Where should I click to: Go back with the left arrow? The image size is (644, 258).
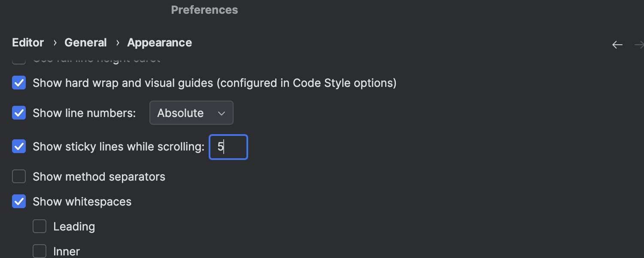click(617, 45)
